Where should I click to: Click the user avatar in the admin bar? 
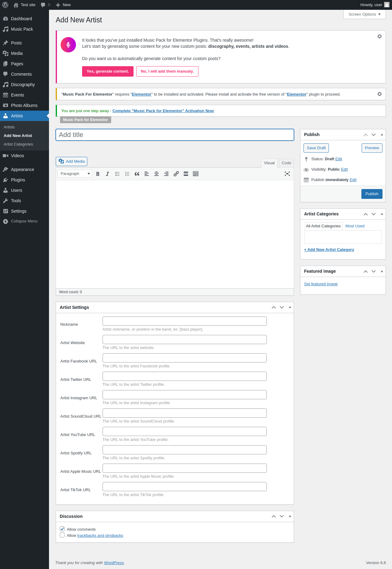point(387,5)
